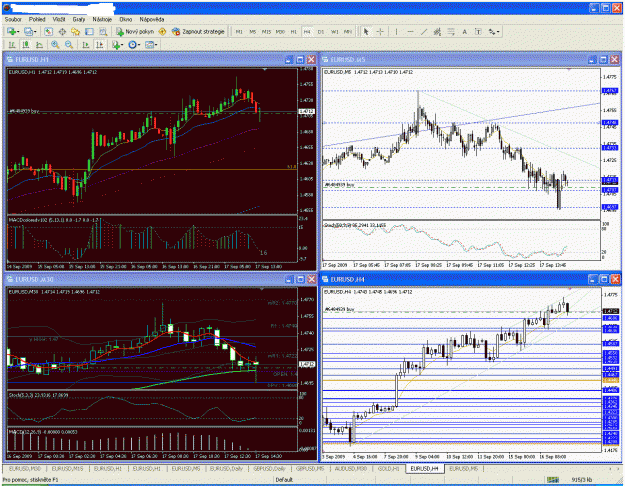The width and height of the screenshot is (625, 486).
Task: Open the Data Window crosshair-circle icon
Action: pos(62,31)
